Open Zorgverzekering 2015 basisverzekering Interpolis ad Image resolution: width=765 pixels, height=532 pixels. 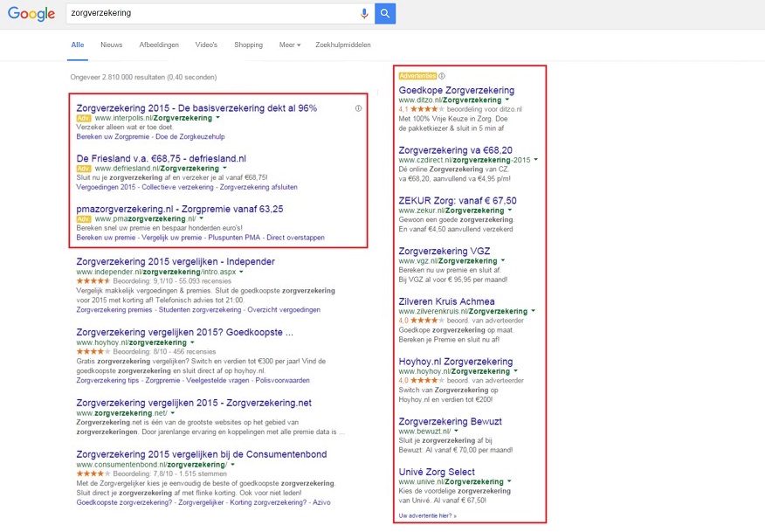pos(196,107)
